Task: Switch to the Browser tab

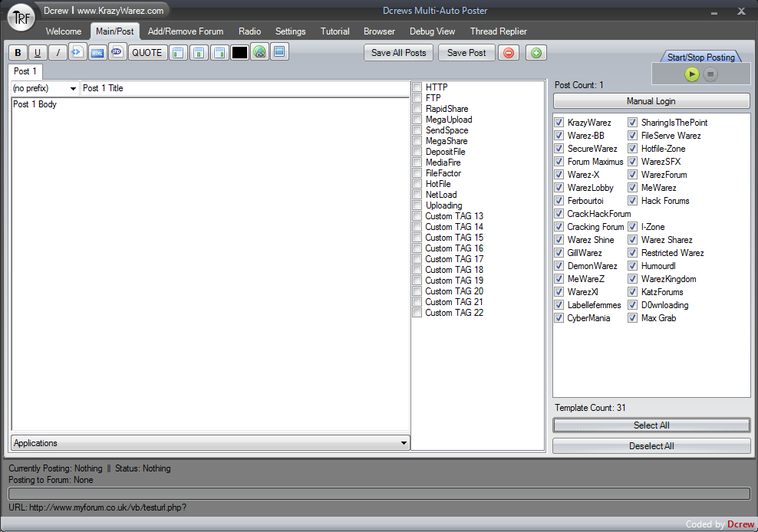Action: pyautogui.click(x=379, y=31)
